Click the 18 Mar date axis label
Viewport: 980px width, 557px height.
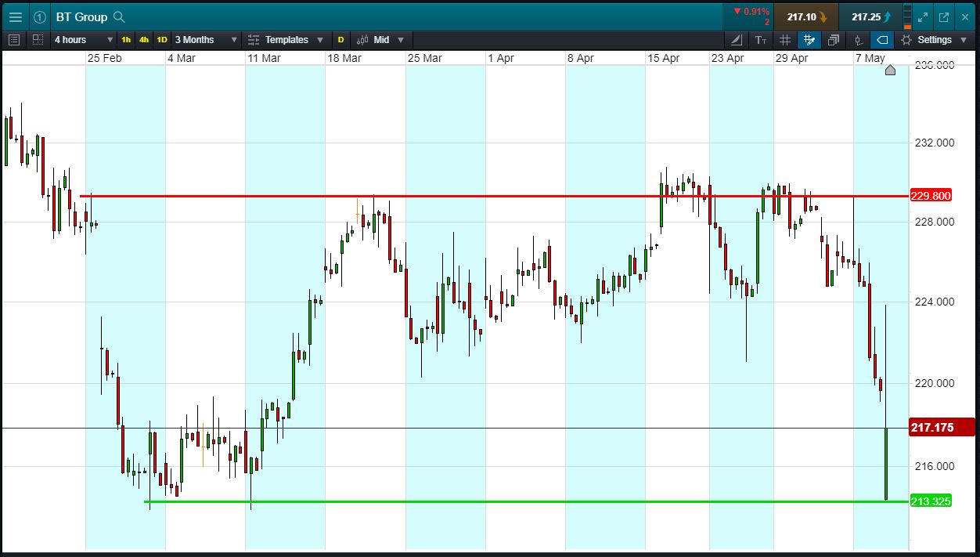tap(344, 58)
